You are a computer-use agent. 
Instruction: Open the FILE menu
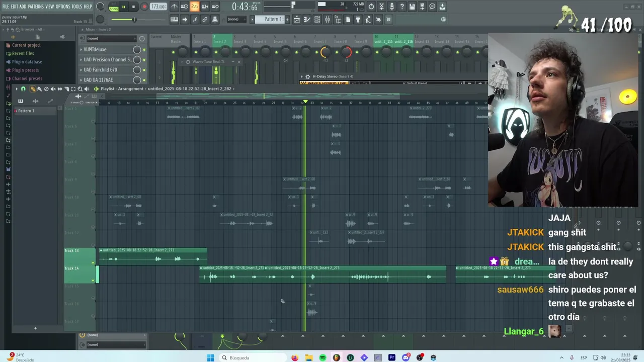point(6,7)
